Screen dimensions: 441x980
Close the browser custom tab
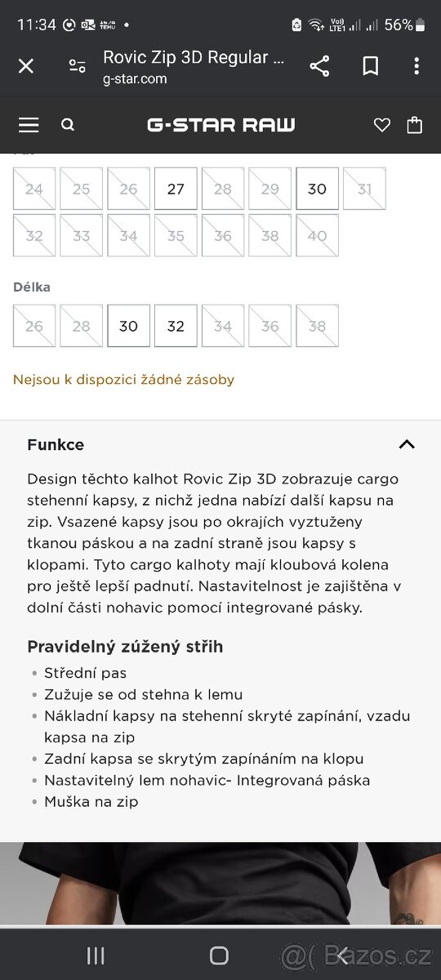pos(26,66)
